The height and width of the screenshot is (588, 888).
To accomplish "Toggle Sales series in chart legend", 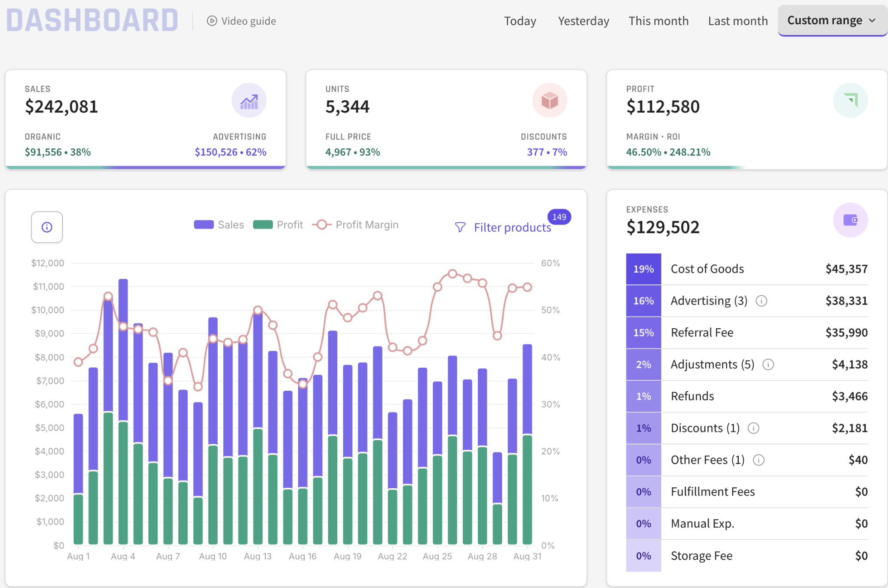I will tap(219, 225).
